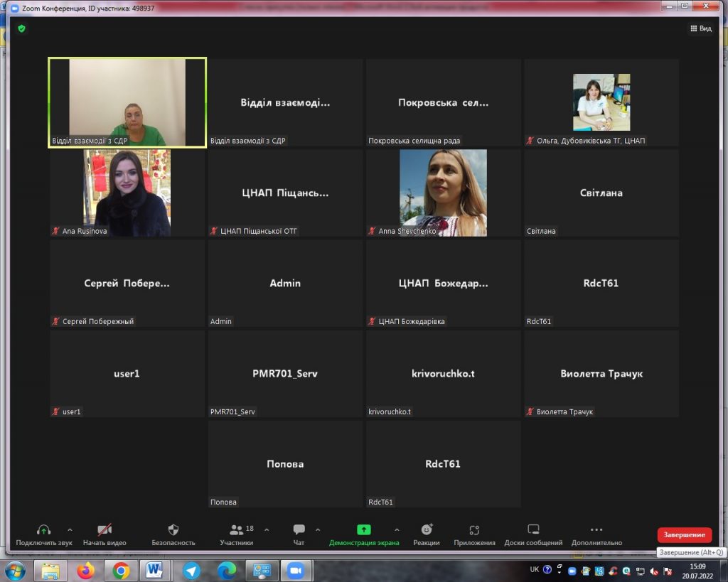Toggle Подключить звук audio connection

(43, 530)
